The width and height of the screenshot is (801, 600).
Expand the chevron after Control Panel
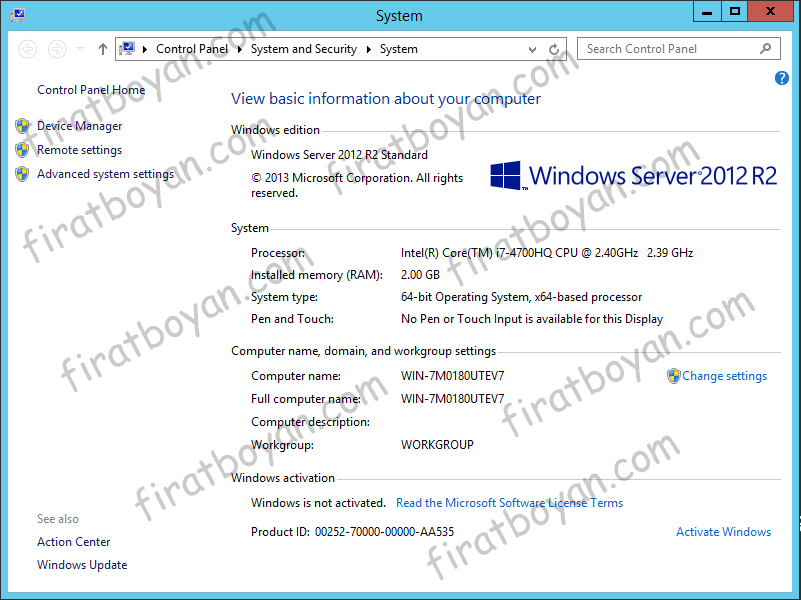(x=240, y=49)
